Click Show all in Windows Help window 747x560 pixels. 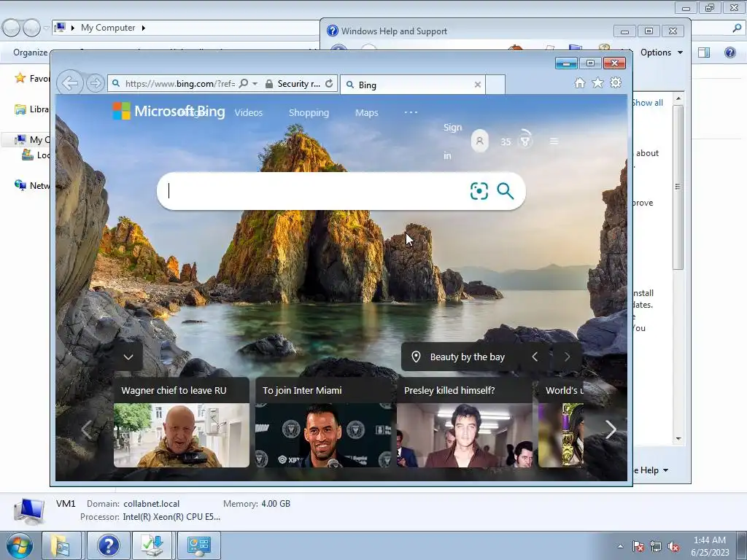pyautogui.click(x=648, y=103)
